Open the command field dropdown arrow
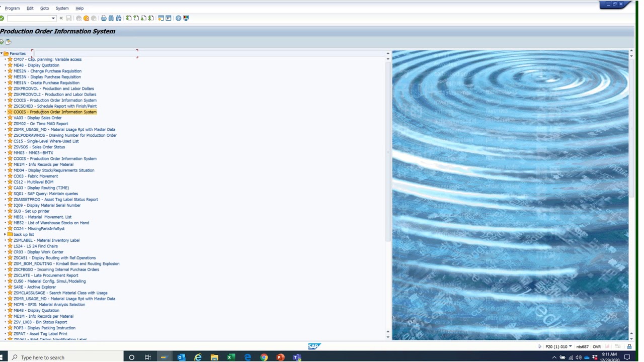The image size is (644, 362). [53, 19]
